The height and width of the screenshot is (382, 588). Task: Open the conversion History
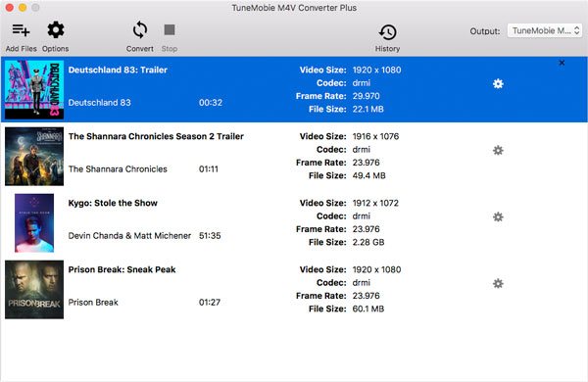tap(387, 32)
